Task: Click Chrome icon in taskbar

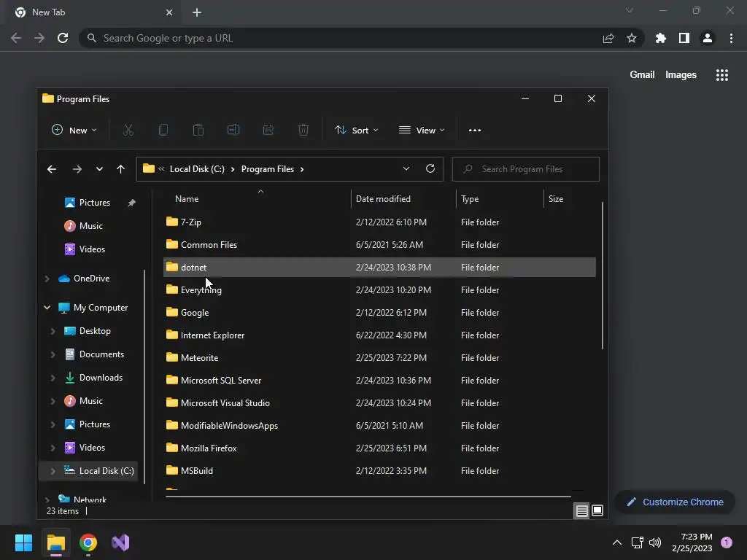Action: pos(88,542)
